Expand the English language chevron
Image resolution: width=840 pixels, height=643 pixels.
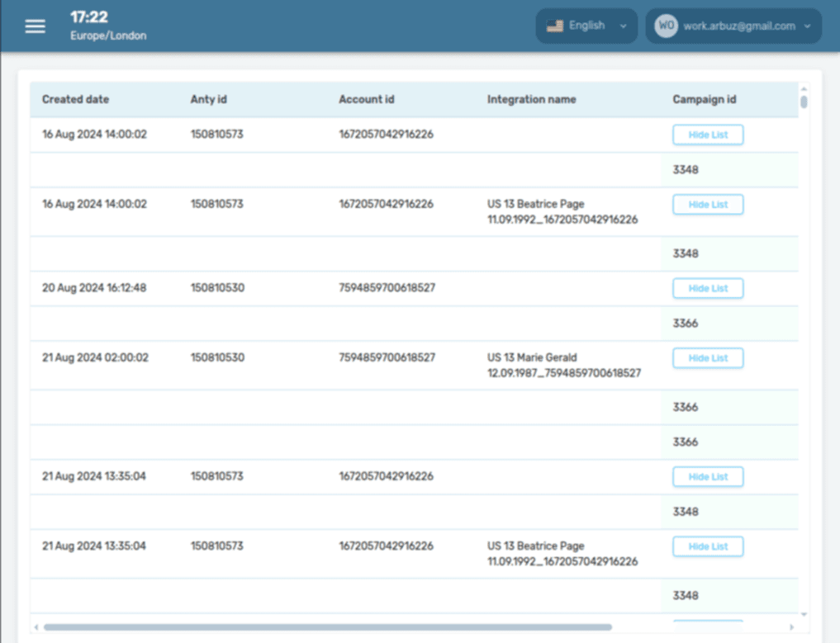coord(623,26)
